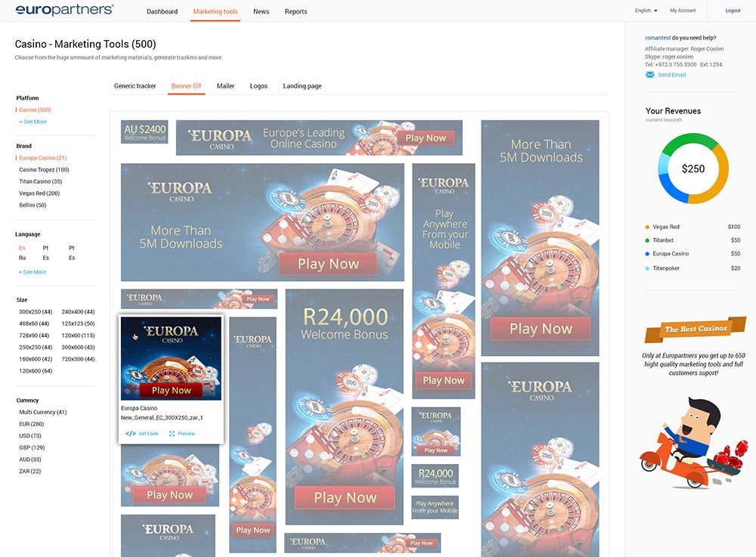The width and height of the screenshot is (756, 557).
Task: Click The Best Casinos ribbon banner
Action: (x=695, y=330)
